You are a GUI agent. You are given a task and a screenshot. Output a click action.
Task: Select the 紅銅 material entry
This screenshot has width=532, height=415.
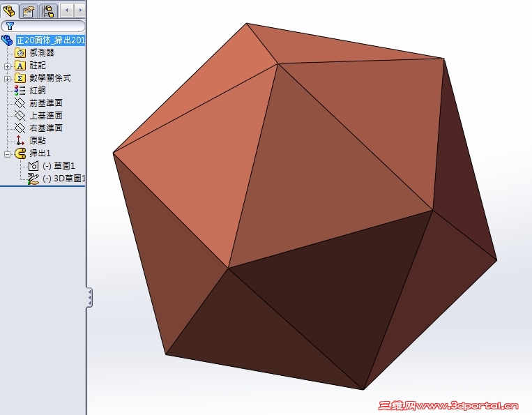[38, 90]
